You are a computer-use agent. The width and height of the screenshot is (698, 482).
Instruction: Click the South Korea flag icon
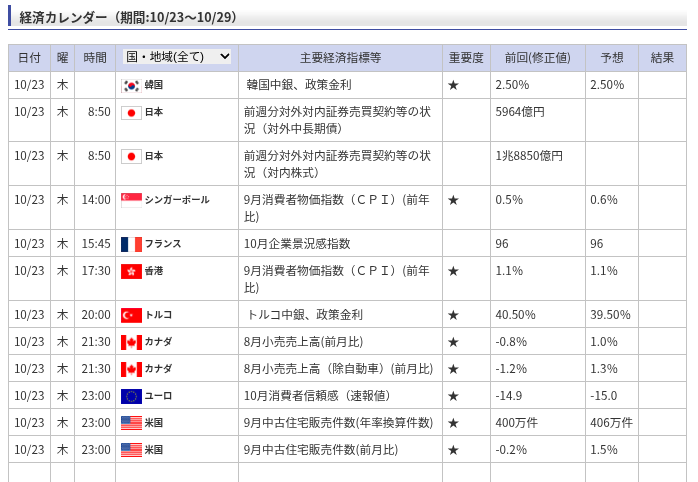coord(131,85)
